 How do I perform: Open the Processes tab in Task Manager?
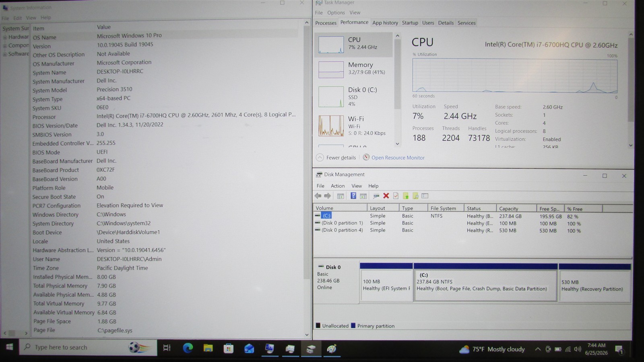(326, 23)
